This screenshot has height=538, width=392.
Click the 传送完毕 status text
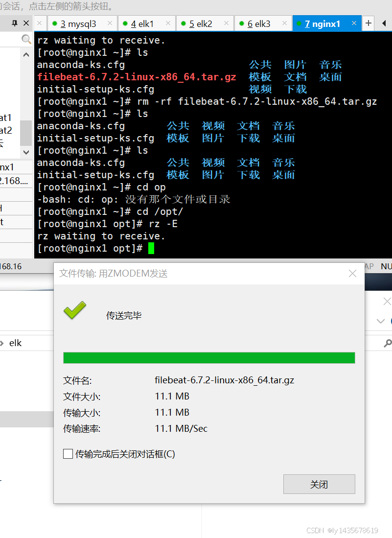point(124,315)
